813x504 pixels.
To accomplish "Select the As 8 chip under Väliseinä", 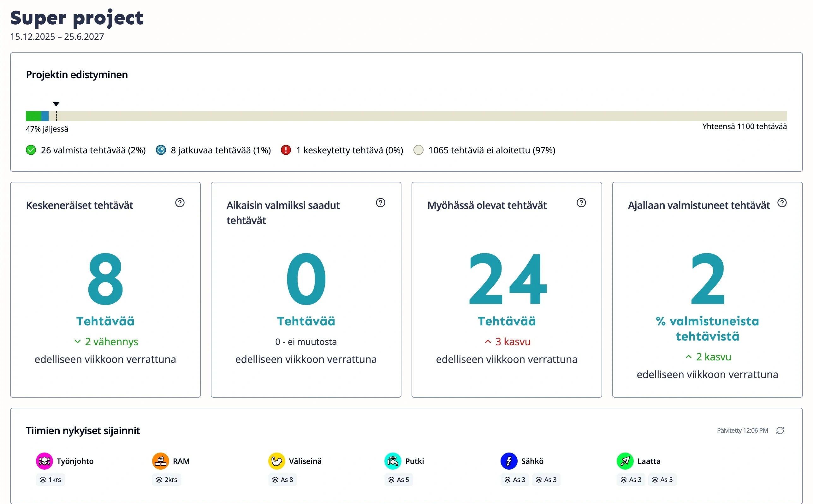I will 282,479.
